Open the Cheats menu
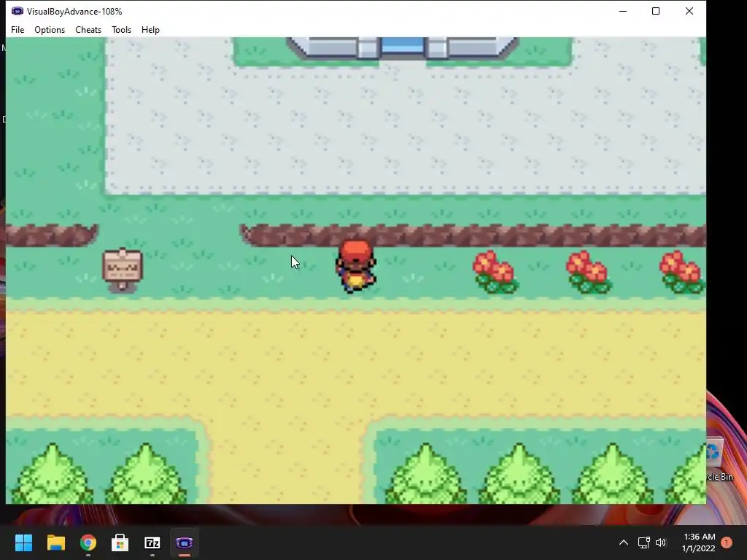Screen dimensions: 747x560 click(x=88, y=29)
